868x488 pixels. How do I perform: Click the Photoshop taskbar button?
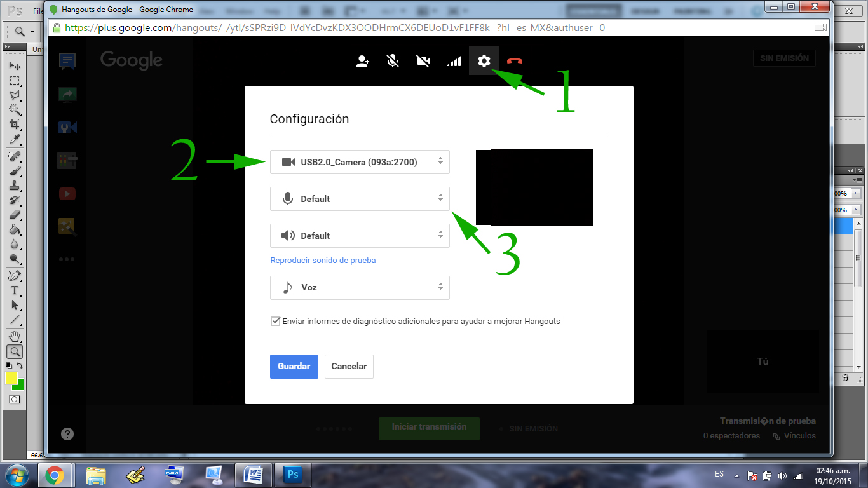(x=293, y=475)
